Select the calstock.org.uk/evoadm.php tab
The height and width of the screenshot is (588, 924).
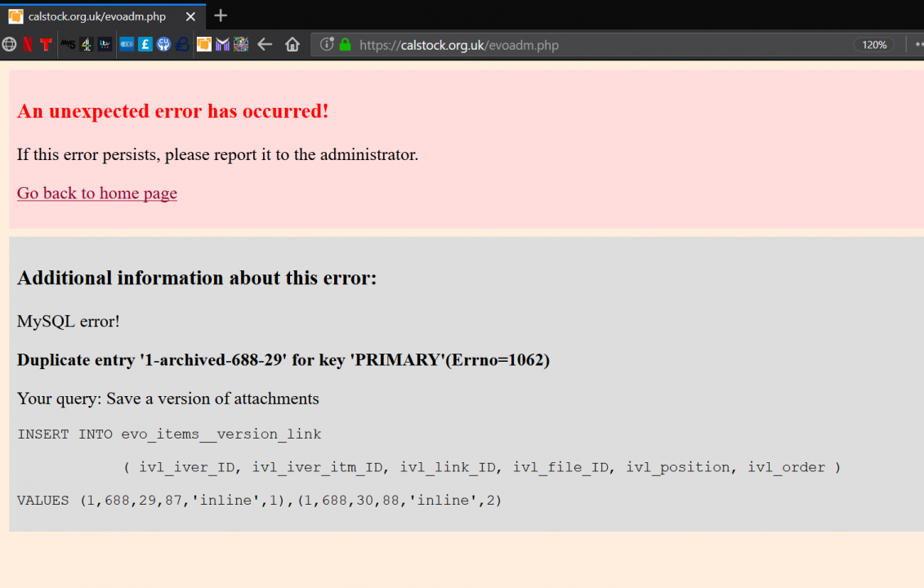[103, 16]
